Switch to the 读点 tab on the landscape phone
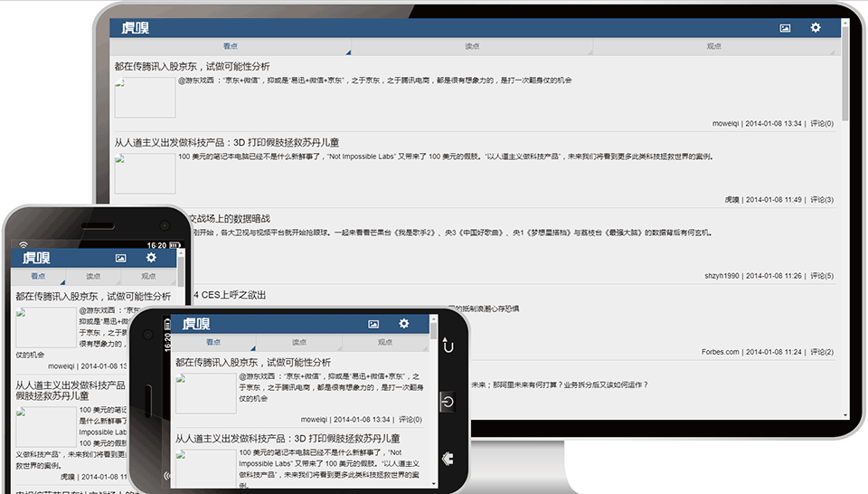This screenshot has width=868, height=494. click(x=299, y=342)
